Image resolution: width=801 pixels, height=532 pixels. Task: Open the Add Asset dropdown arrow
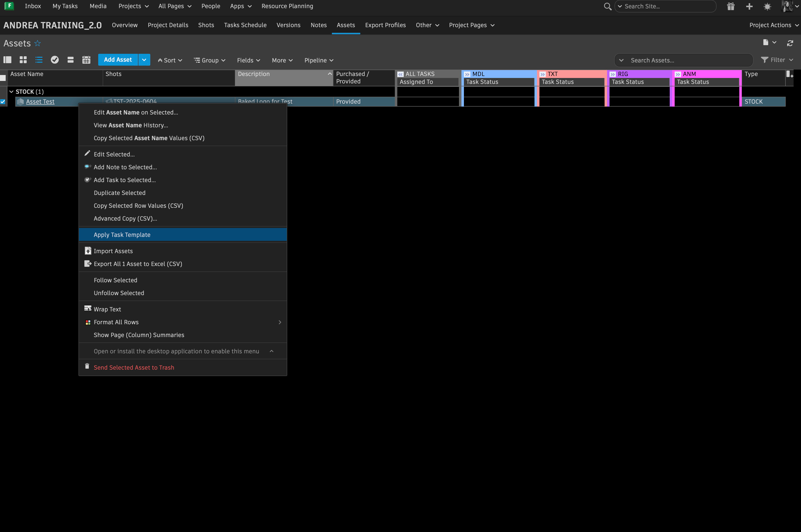click(x=144, y=60)
